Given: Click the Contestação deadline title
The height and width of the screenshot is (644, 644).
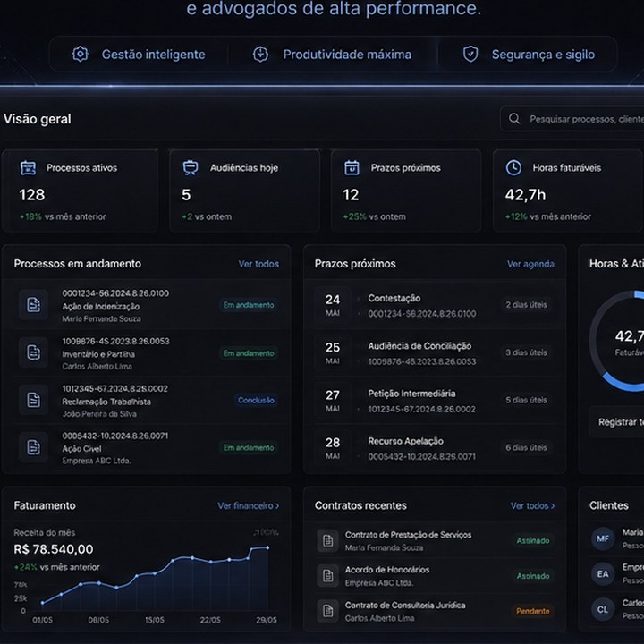Looking at the screenshot, I should [x=394, y=298].
